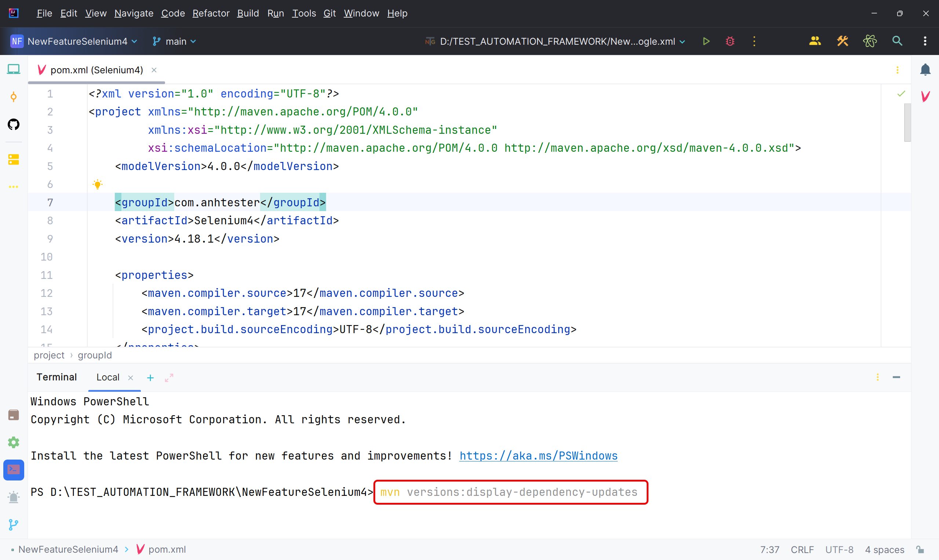Add a new terminal tab
This screenshot has width=939, height=560.
pyautogui.click(x=150, y=377)
